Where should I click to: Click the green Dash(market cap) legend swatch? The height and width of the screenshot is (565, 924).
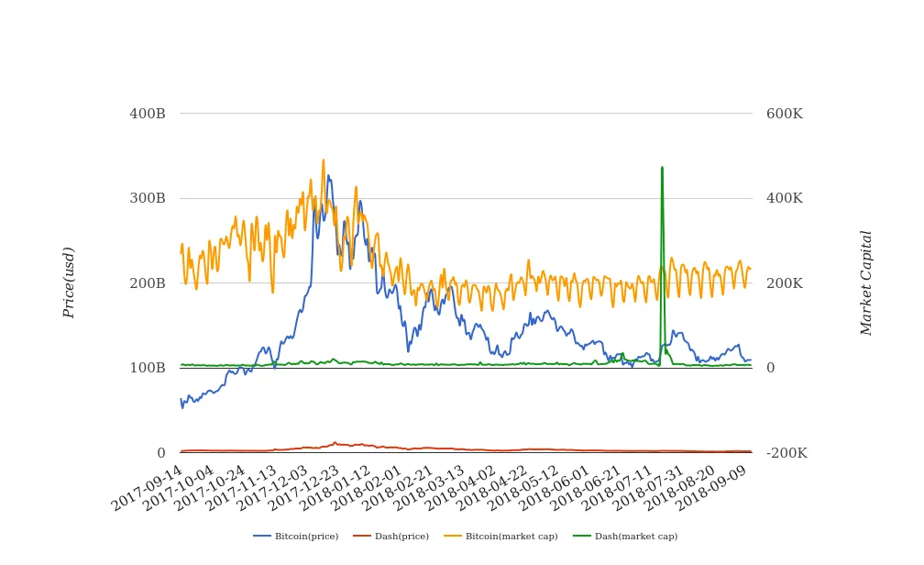(x=582, y=536)
